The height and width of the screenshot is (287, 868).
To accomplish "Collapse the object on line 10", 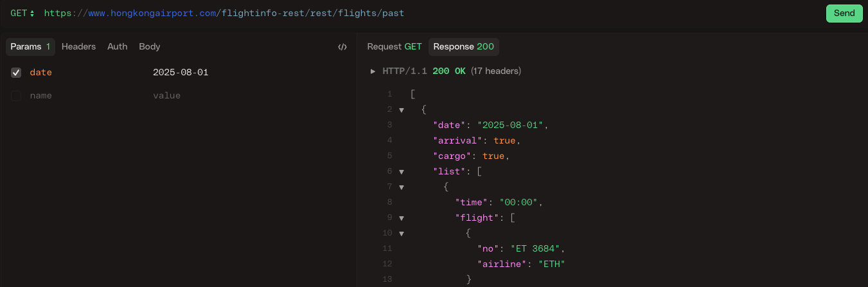I will (x=402, y=234).
